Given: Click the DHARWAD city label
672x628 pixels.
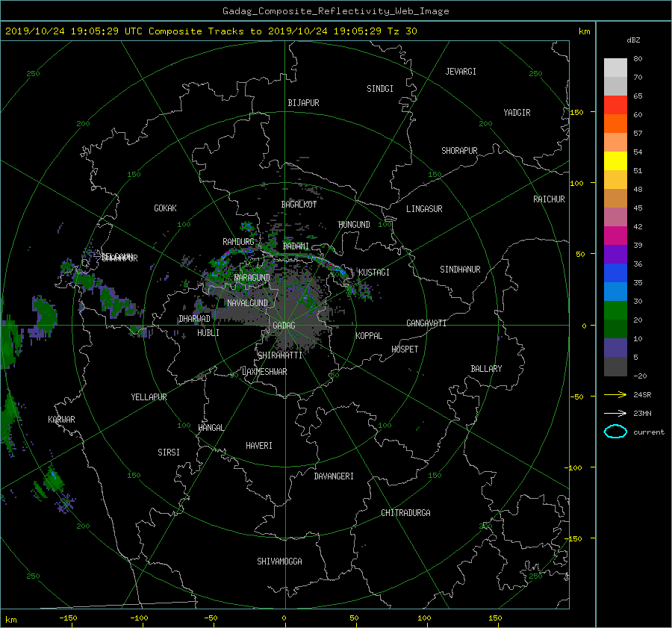Looking at the screenshot, I should [x=194, y=319].
